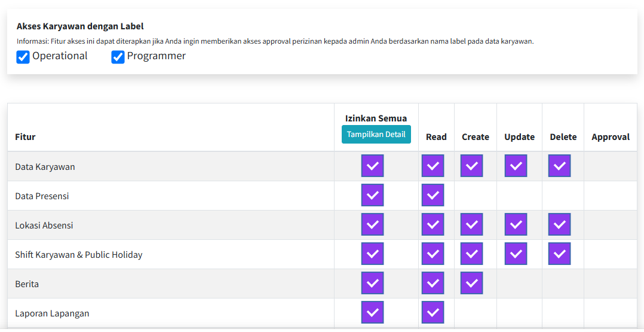
Task: Toggle Create permission for Berita
Action: click(x=471, y=283)
